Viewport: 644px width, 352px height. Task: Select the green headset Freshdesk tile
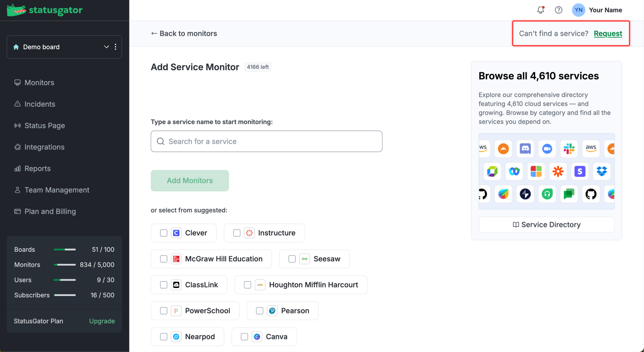[x=547, y=194]
